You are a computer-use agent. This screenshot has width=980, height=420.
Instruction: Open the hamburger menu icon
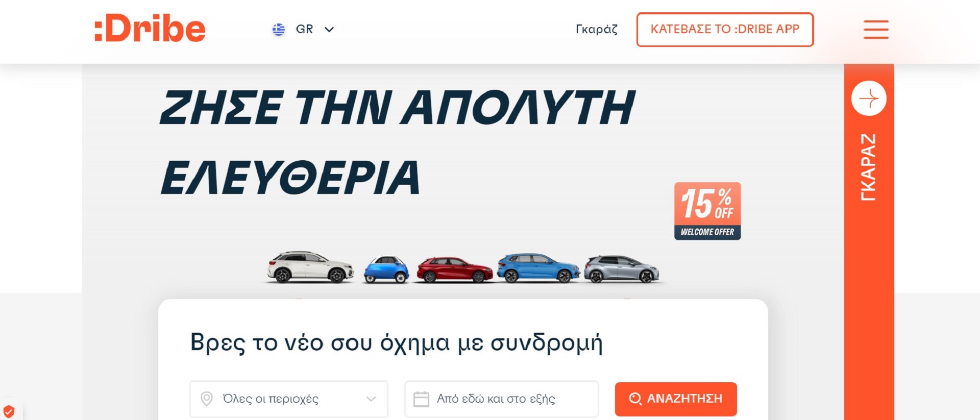[876, 29]
